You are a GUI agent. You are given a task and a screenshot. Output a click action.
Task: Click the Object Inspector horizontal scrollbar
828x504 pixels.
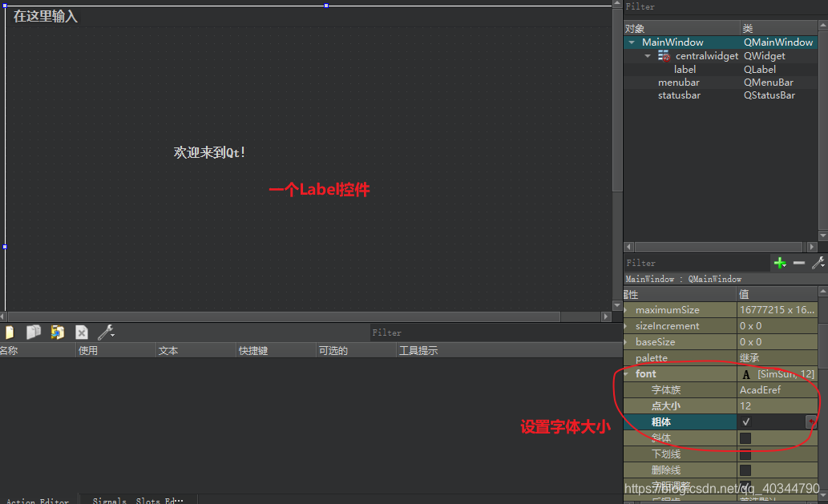(x=718, y=247)
